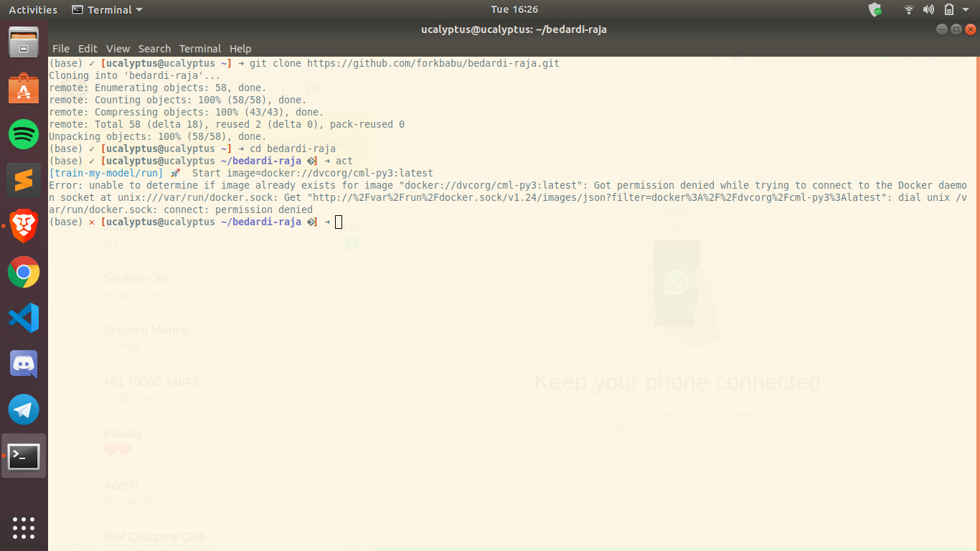980x551 pixels.
Task: Open the clock calendar showing Tue 16:26
Action: click(514, 9)
